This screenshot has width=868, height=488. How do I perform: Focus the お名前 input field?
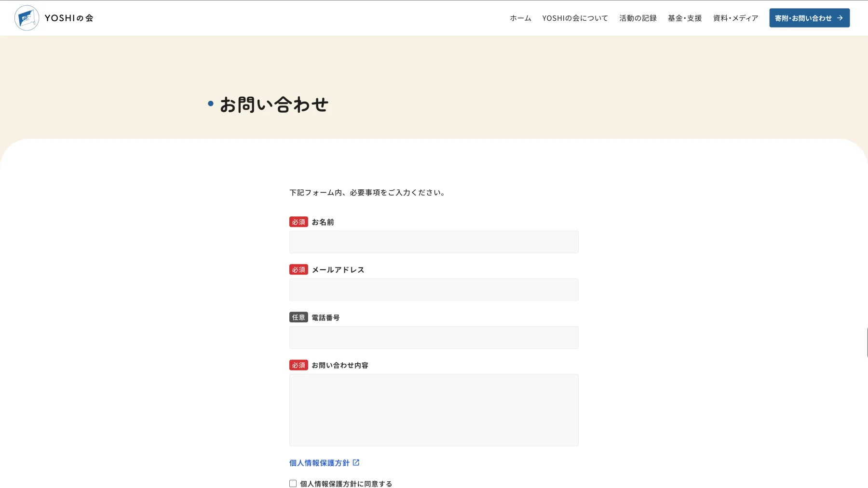[x=434, y=242]
